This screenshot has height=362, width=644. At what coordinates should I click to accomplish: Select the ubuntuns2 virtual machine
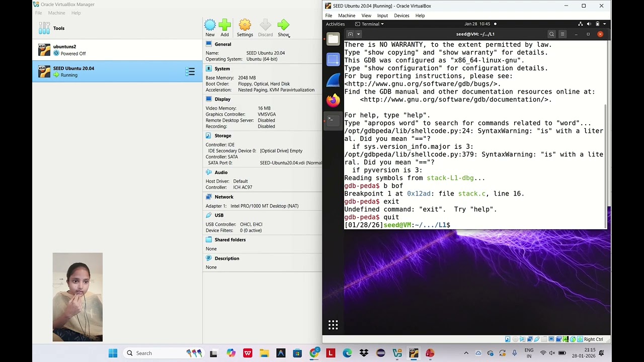[x=117, y=50]
